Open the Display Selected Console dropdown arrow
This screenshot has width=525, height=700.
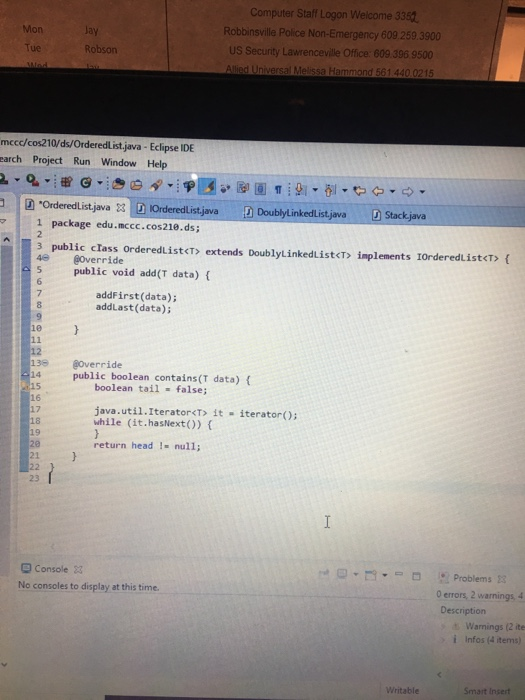click(x=355, y=574)
